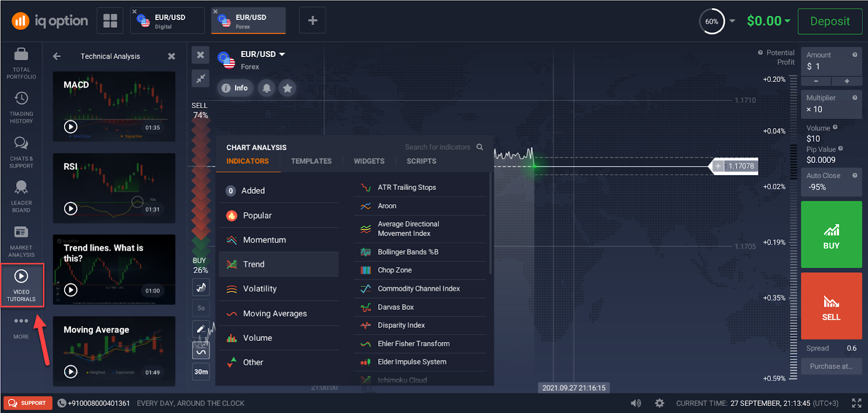Screen dimensions: 868x413
Task: Open the Popular indicators category
Action: 279,215
